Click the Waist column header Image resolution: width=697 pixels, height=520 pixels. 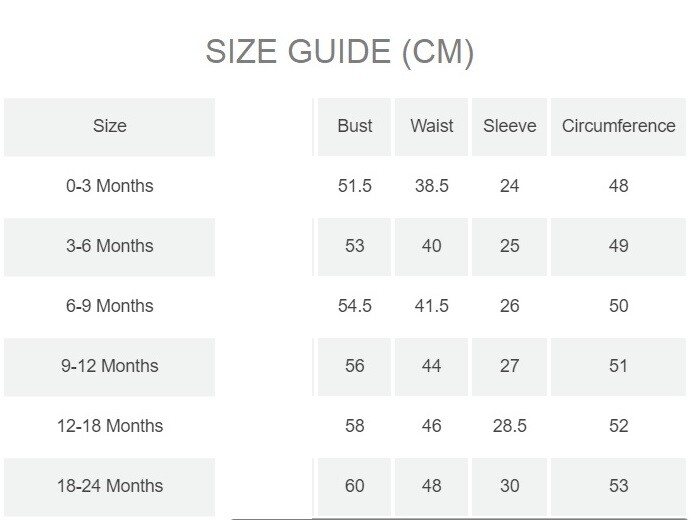[431, 126]
